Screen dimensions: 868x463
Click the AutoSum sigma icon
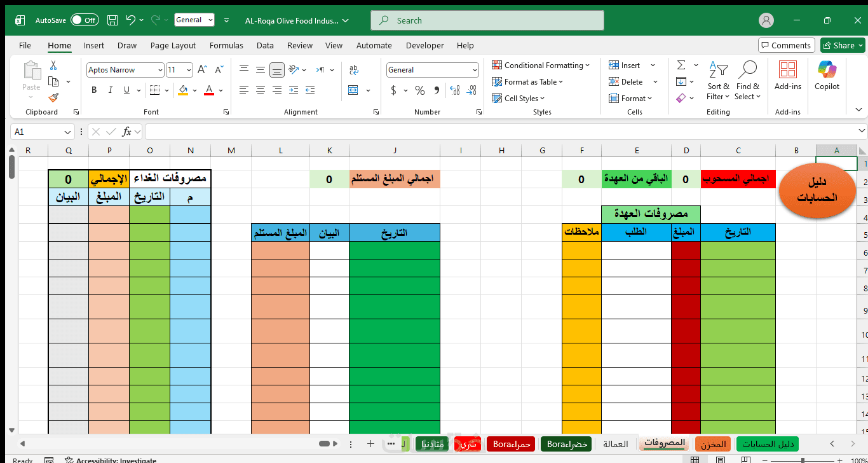(x=681, y=65)
